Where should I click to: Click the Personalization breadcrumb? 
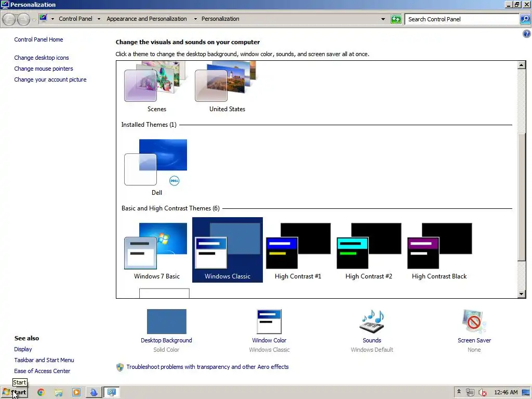pos(220,19)
